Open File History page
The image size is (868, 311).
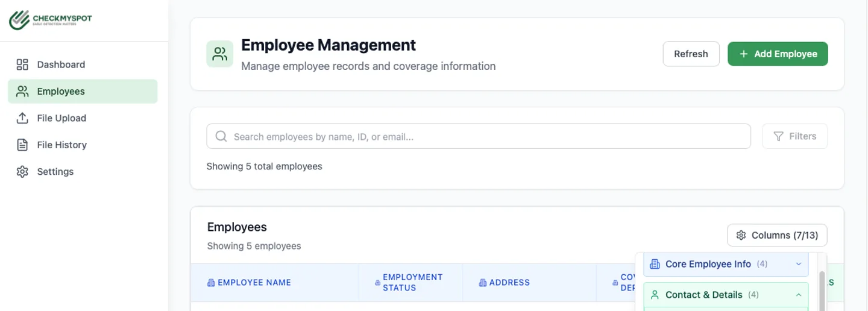[83, 145]
